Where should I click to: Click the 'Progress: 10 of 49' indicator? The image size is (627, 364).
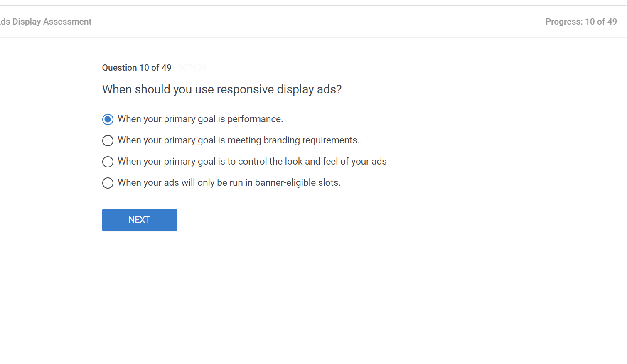point(581,22)
